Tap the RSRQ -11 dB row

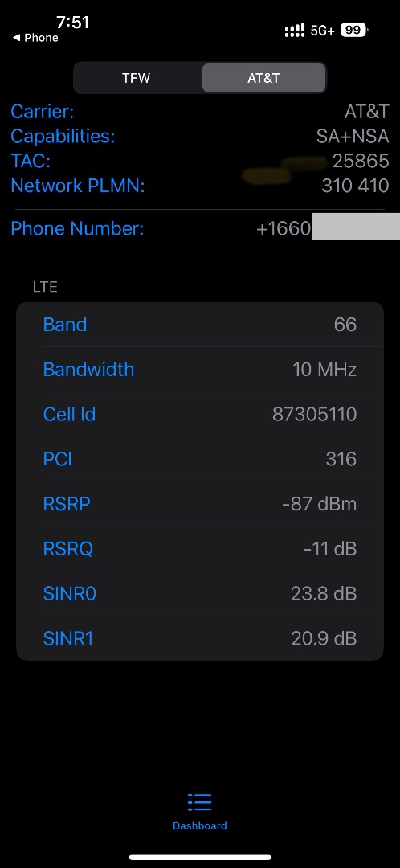pos(200,549)
